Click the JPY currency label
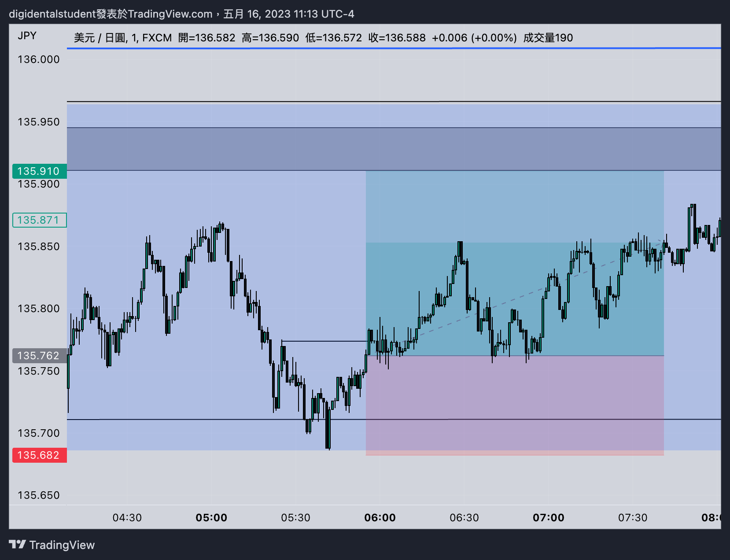The width and height of the screenshot is (730, 560). [27, 36]
